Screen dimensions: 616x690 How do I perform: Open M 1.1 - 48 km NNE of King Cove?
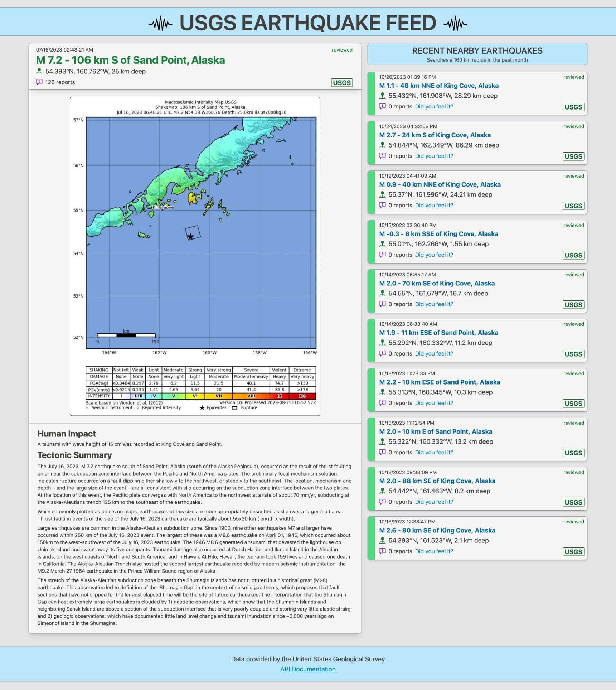point(438,86)
